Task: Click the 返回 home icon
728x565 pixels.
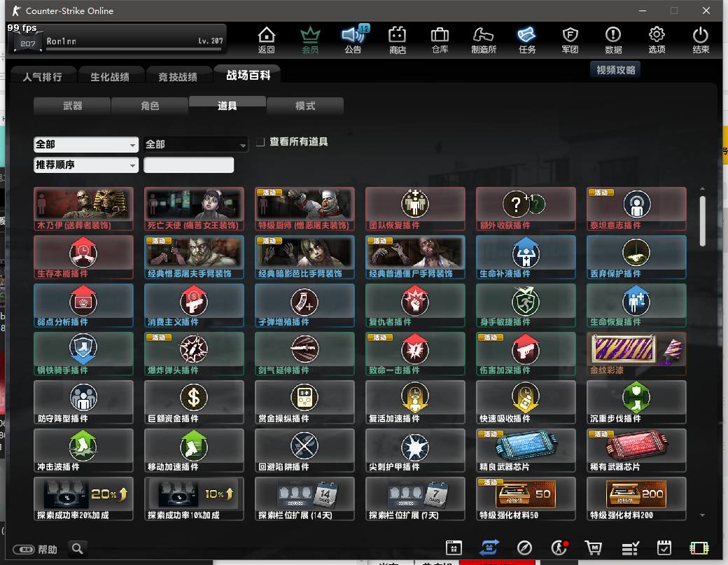Action: click(267, 40)
